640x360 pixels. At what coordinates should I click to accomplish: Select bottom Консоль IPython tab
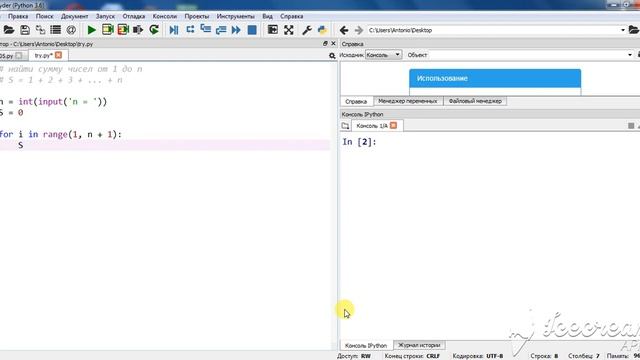pos(366,345)
